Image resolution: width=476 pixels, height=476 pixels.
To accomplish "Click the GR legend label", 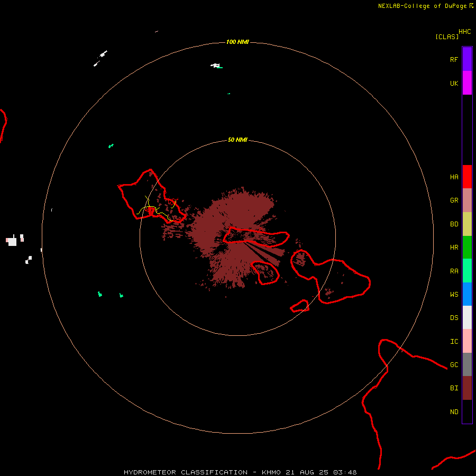I will pyautogui.click(x=454, y=200).
